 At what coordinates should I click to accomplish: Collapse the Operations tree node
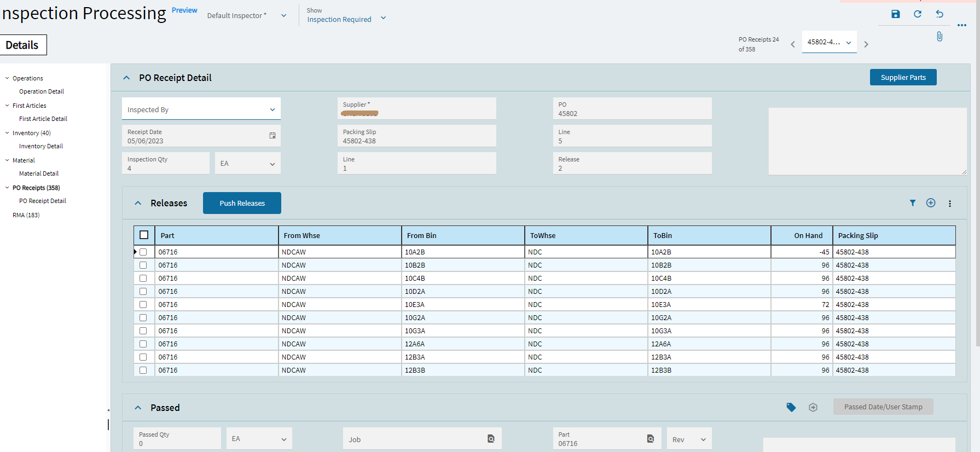pos(7,78)
